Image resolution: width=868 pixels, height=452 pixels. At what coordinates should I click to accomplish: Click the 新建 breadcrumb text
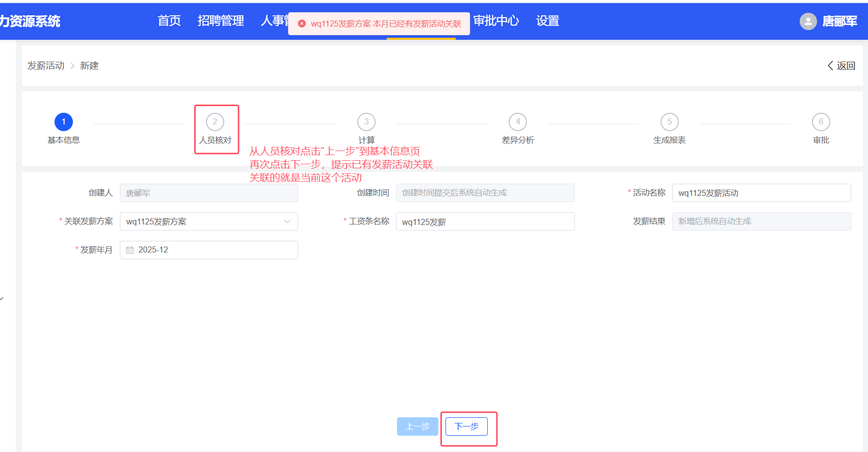[89, 66]
